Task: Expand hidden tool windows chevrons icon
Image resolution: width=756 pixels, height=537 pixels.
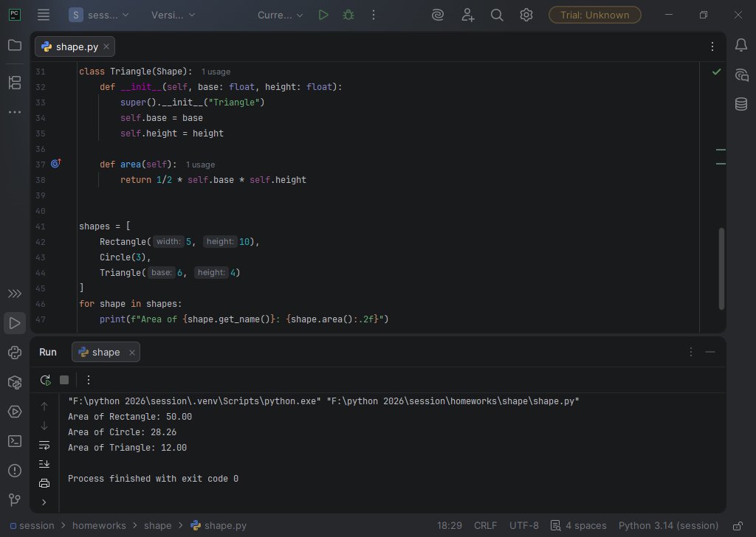Action: coord(15,294)
